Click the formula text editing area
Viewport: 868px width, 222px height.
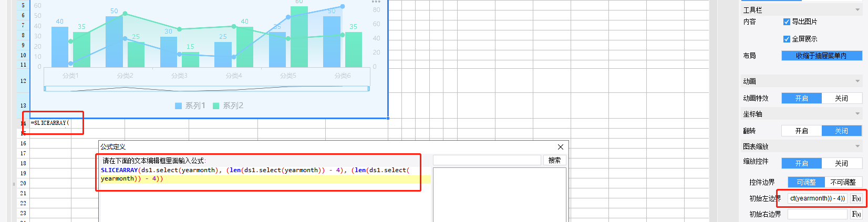click(x=265, y=194)
